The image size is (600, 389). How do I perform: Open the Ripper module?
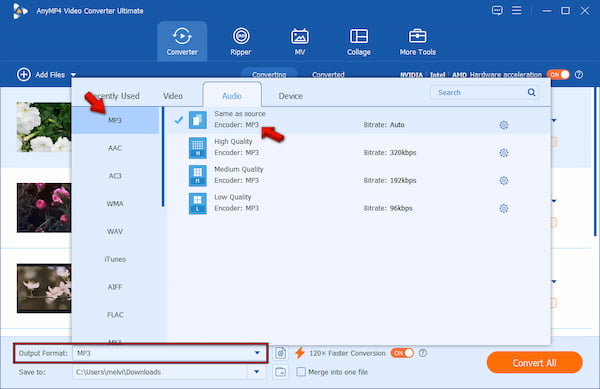[x=241, y=41]
